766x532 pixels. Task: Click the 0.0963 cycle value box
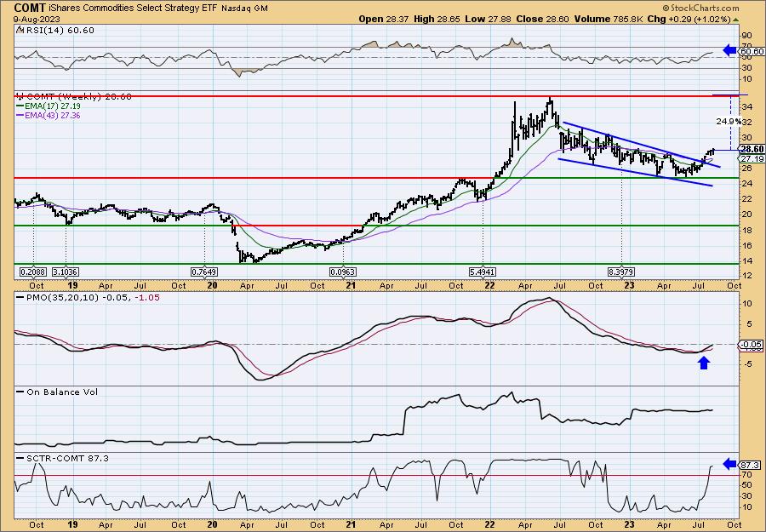pos(343,272)
